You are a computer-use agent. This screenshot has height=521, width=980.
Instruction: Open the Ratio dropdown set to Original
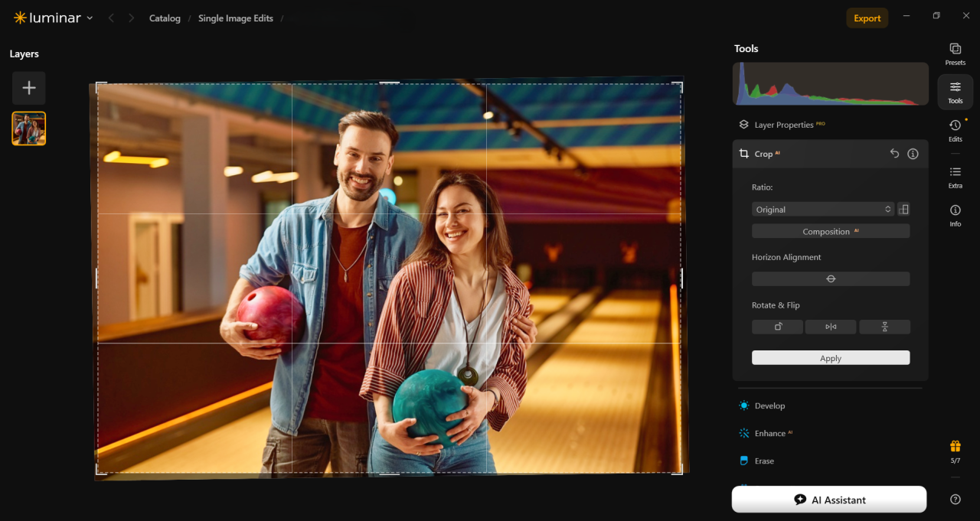823,209
